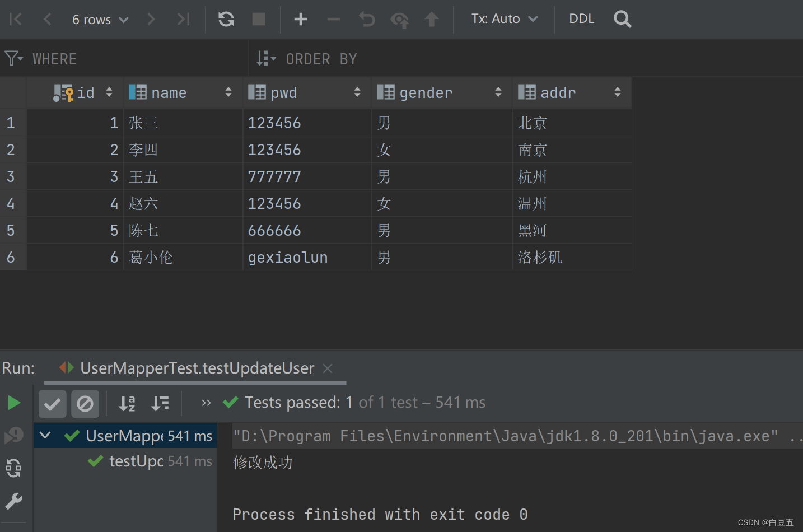Select addr cell 北京
Image resolution: width=803 pixels, height=532 pixels.
coord(572,123)
